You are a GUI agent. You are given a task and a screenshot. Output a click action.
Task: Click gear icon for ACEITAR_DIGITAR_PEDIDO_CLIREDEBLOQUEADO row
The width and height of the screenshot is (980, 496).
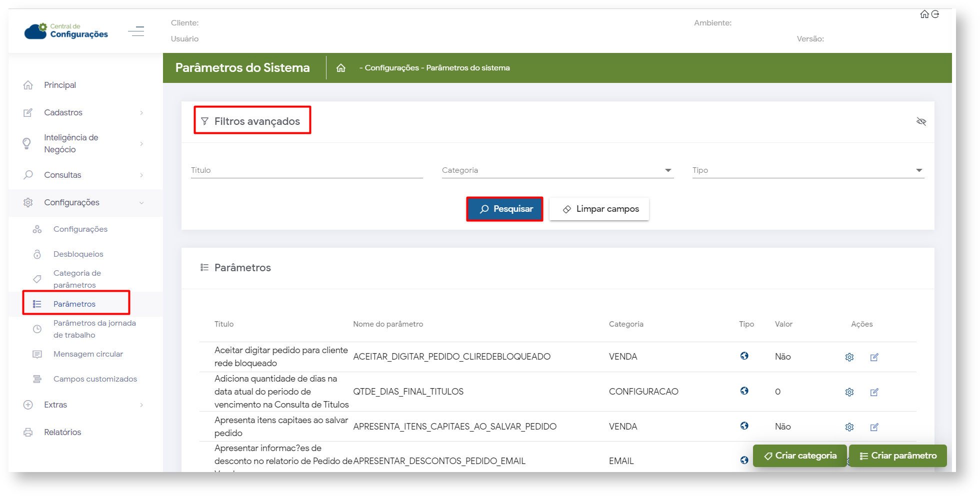click(x=849, y=357)
